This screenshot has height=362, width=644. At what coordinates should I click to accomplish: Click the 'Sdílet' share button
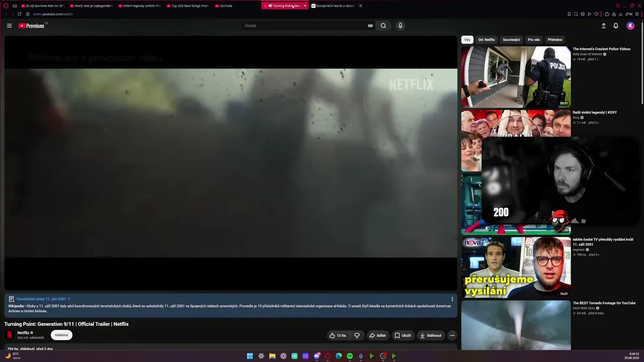pyautogui.click(x=377, y=335)
